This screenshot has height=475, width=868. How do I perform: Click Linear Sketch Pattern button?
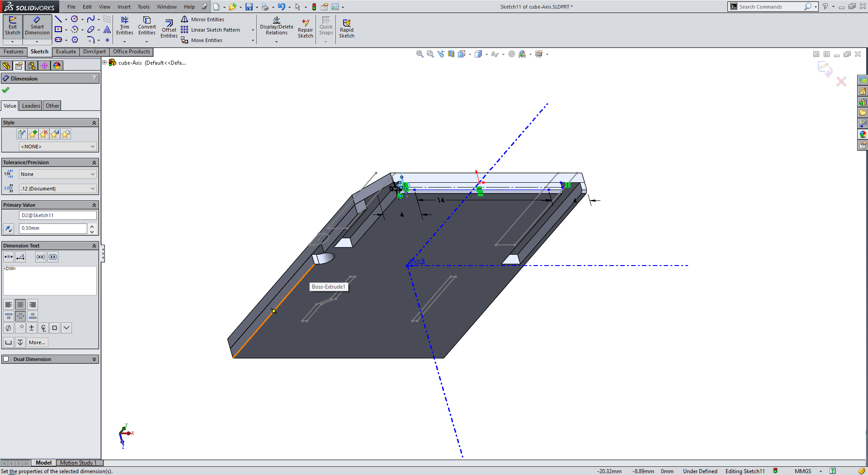tap(211, 30)
